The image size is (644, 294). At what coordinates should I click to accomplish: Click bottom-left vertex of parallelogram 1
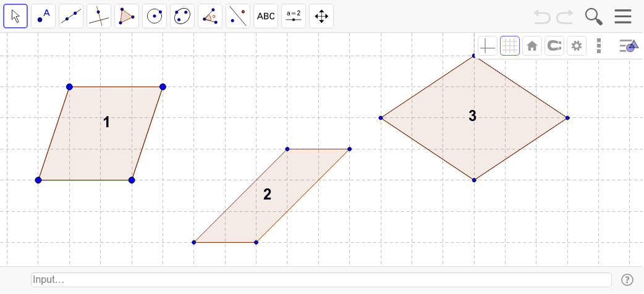pos(38,180)
